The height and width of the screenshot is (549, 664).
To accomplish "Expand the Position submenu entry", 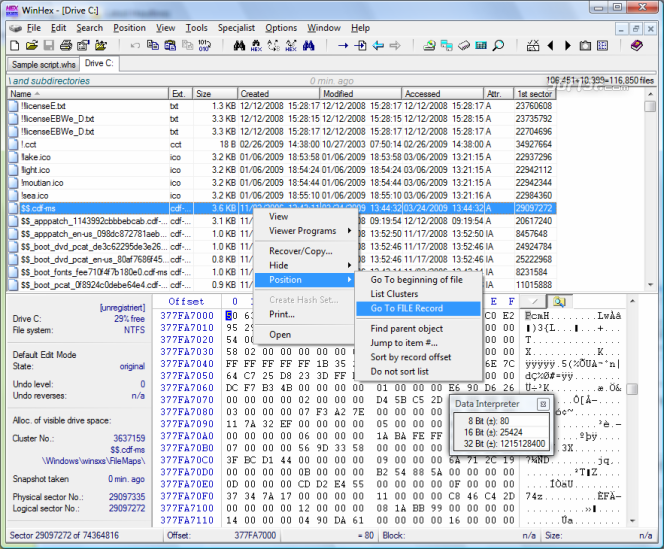I will pos(304,280).
